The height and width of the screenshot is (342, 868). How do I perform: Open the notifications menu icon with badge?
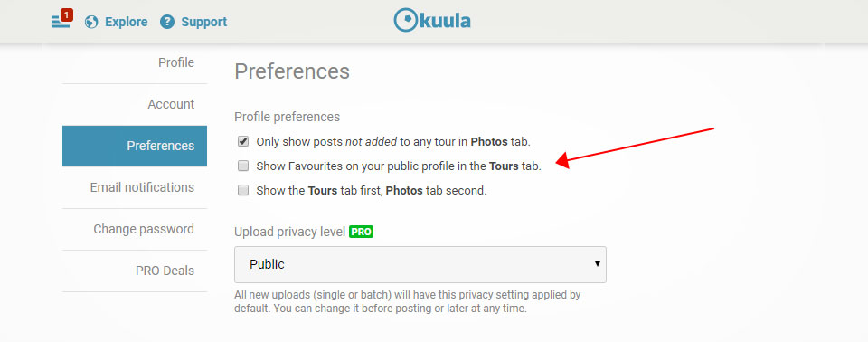point(62,20)
